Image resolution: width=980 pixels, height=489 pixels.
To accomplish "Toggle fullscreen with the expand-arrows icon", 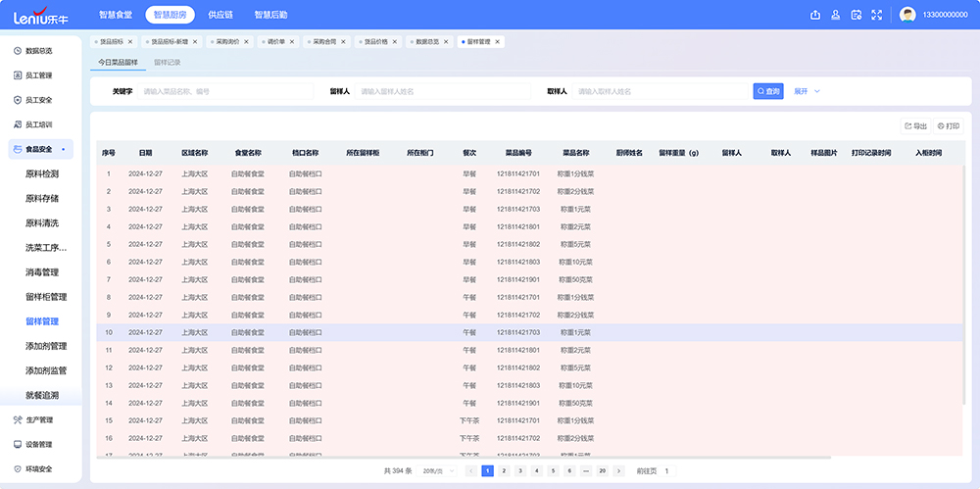I will tap(877, 15).
